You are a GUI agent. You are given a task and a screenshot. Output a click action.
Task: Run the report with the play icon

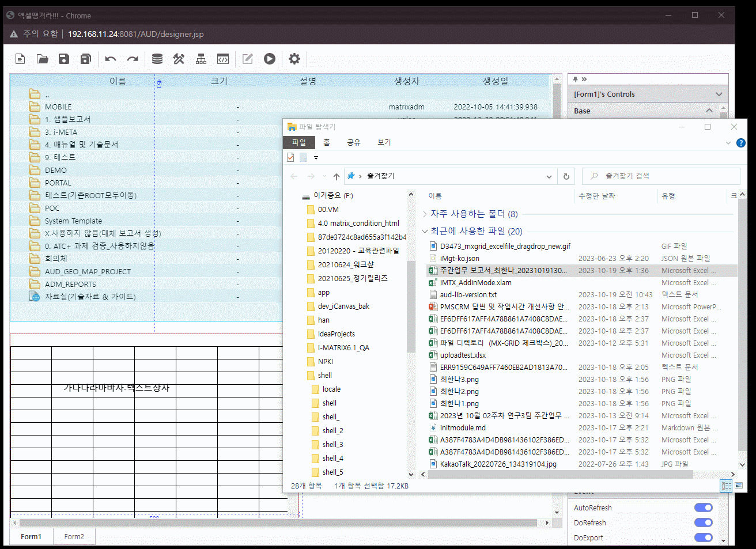pos(270,59)
